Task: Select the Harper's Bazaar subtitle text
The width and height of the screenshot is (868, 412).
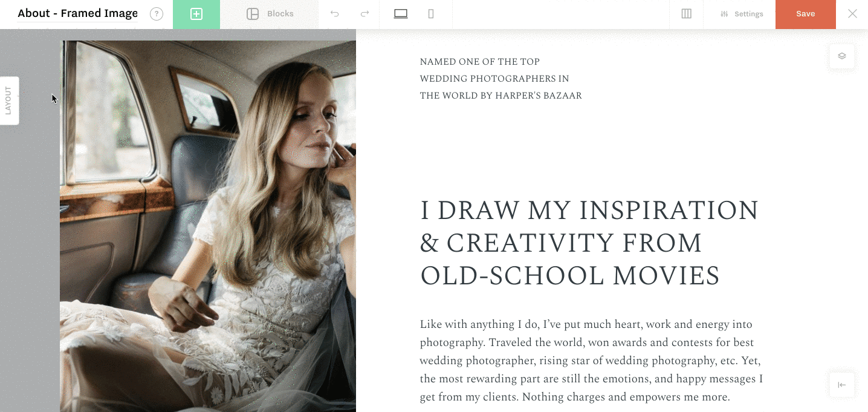Action: click(x=500, y=79)
